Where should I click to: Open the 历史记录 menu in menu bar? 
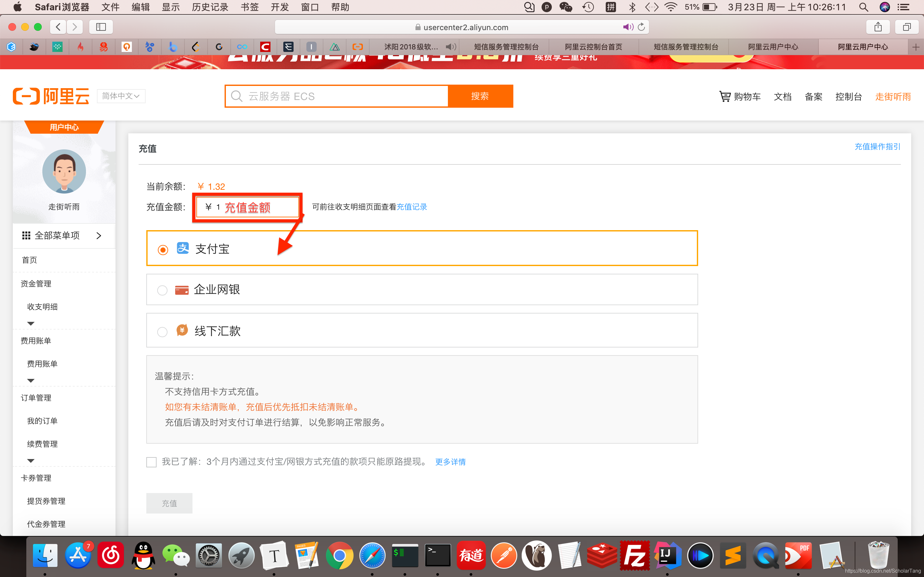tap(210, 7)
